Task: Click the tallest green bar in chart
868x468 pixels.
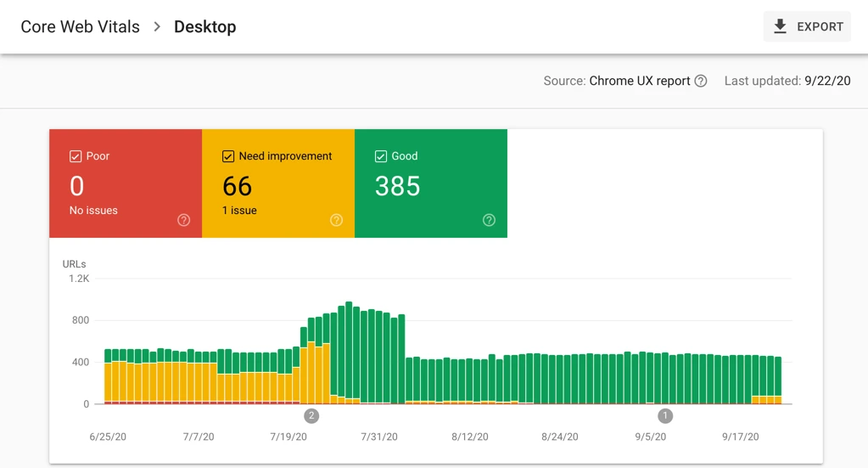Action: pos(349,349)
